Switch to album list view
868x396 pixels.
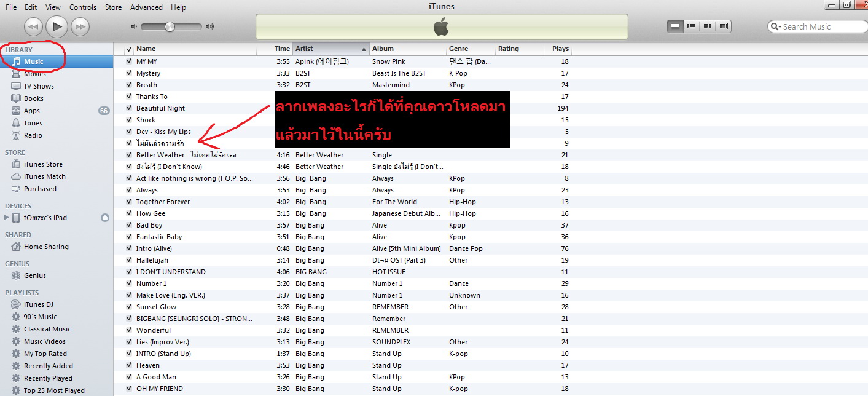692,26
